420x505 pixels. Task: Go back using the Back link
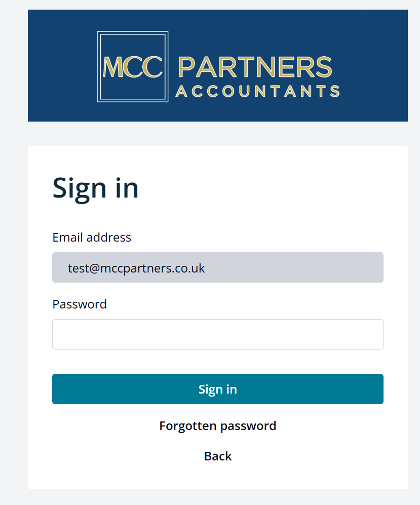tap(218, 456)
